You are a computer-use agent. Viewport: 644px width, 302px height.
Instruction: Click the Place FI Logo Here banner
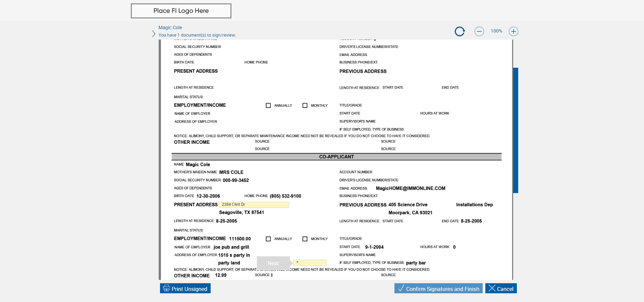pyautogui.click(x=181, y=11)
